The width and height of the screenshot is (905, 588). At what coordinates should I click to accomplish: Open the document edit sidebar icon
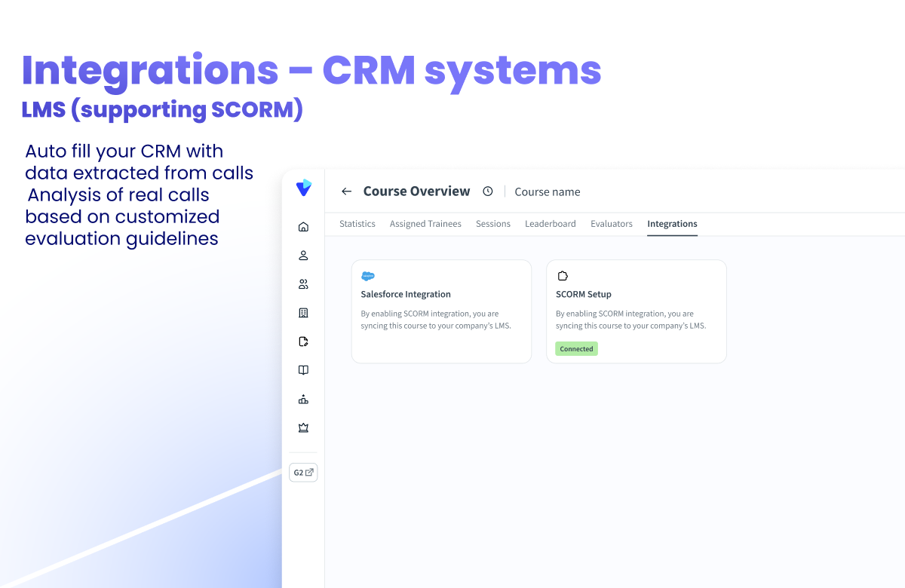[x=303, y=341]
